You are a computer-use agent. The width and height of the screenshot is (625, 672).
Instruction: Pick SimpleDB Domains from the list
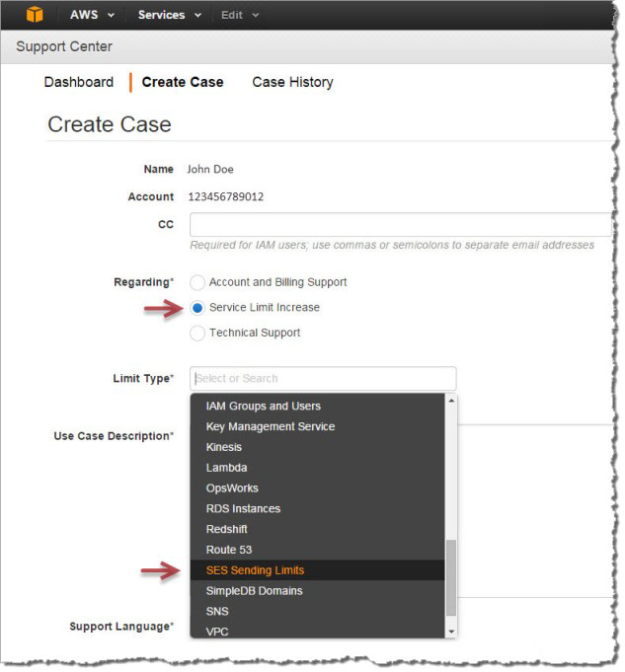tap(317, 591)
